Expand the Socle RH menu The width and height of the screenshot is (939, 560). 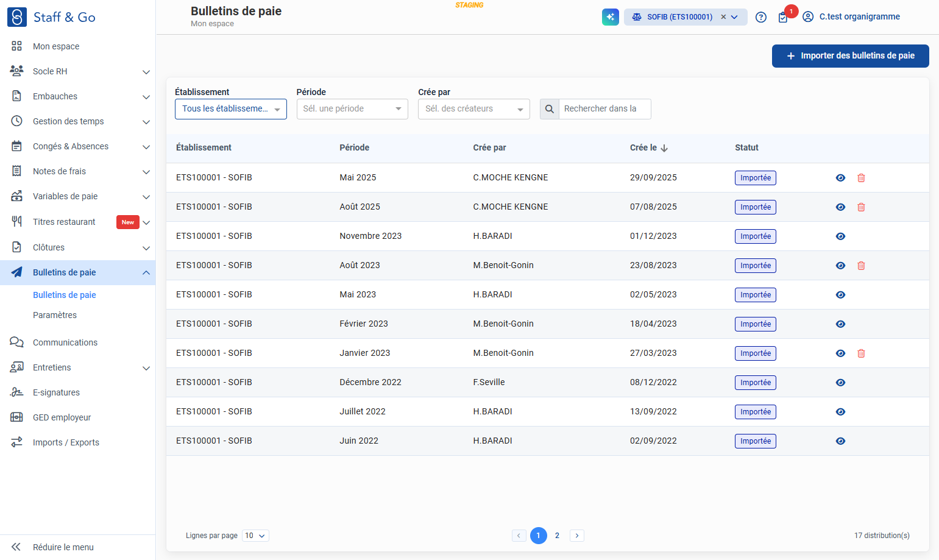point(77,71)
